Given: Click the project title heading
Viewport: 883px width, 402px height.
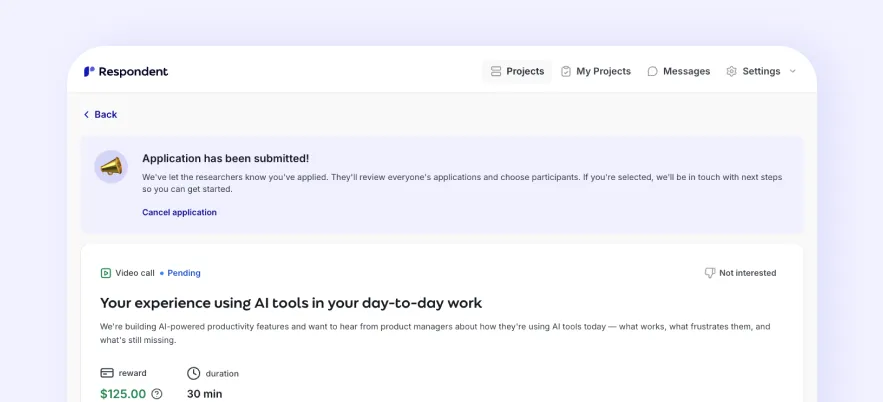Looking at the screenshot, I should [x=291, y=302].
